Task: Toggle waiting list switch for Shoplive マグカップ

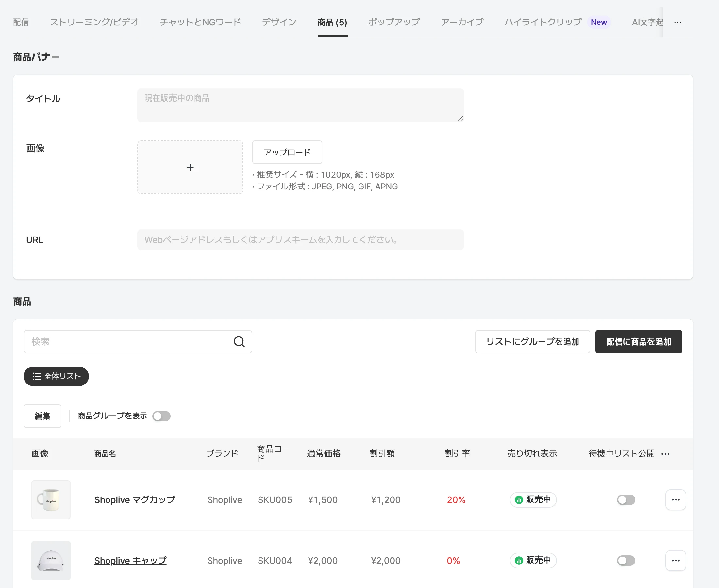Action: [x=626, y=499]
